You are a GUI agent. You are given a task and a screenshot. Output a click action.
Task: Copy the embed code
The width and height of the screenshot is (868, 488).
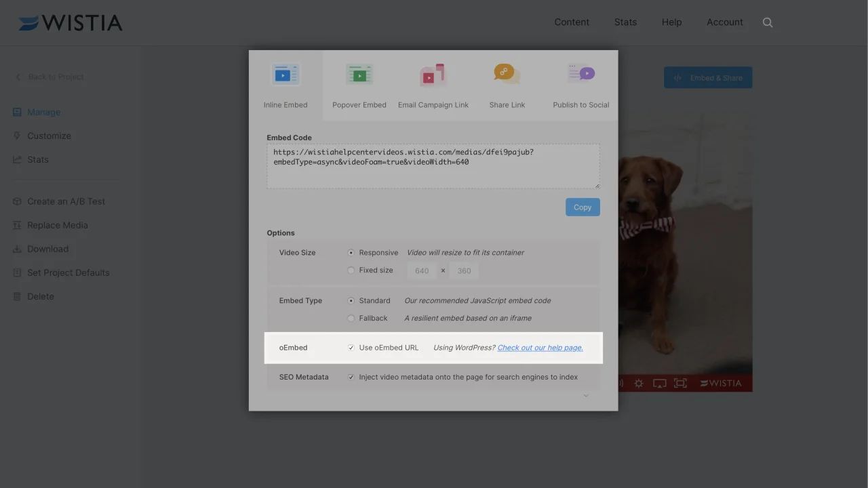pos(583,207)
